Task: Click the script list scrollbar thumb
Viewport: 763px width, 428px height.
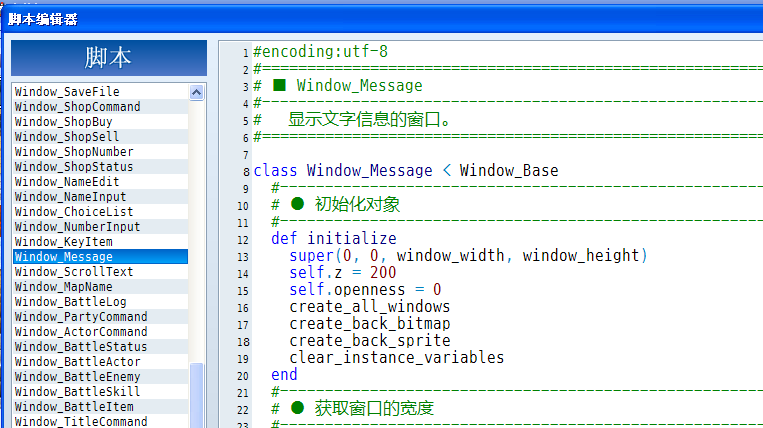Action: pos(197,396)
